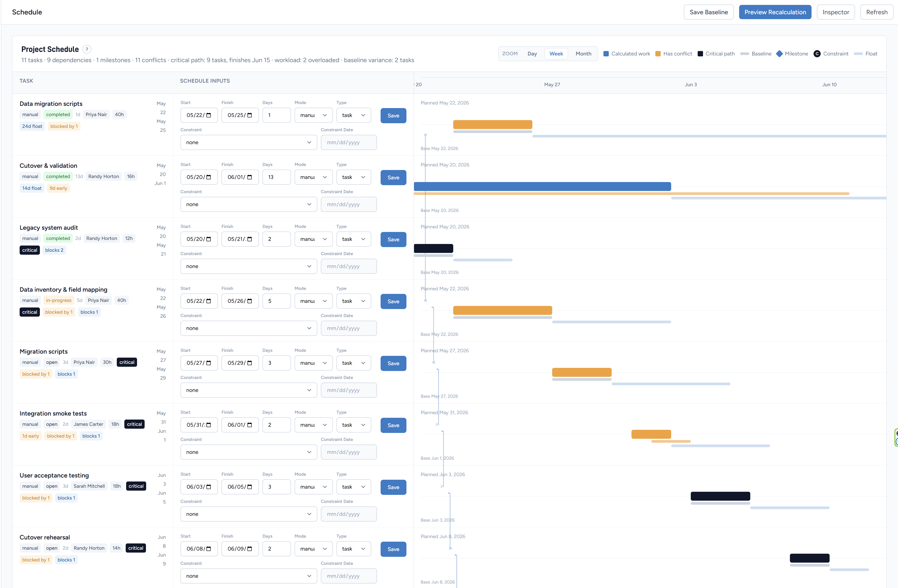
Task: Switch zoom to Day
Action: 532,53
